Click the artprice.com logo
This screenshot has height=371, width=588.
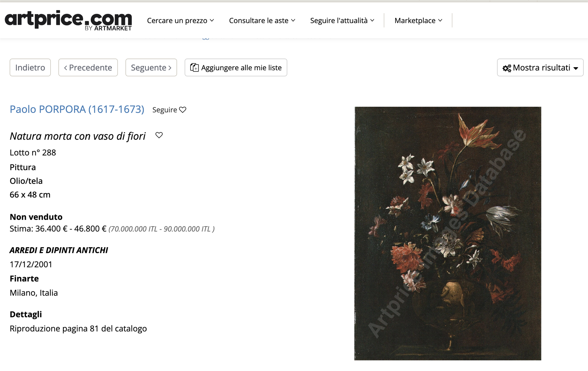click(x=68, y=20)
